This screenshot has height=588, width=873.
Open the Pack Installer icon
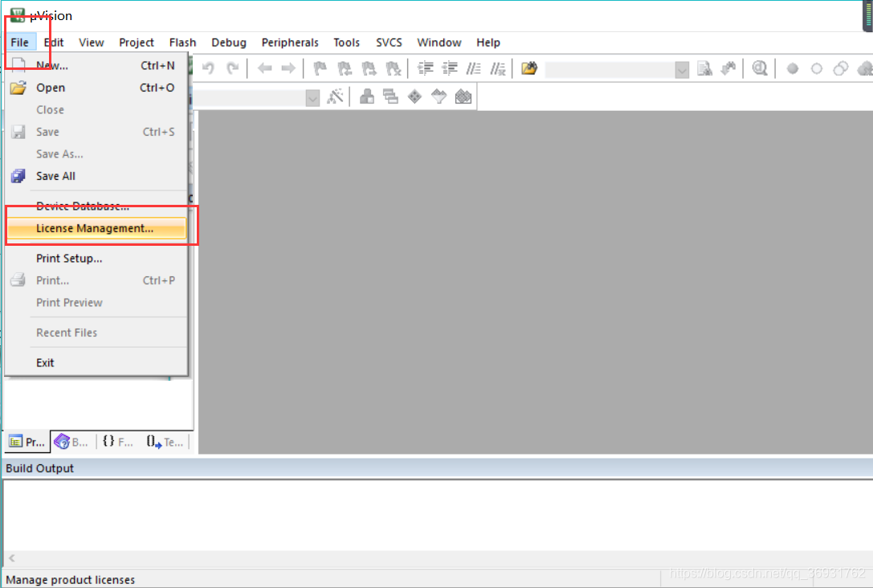463,97
